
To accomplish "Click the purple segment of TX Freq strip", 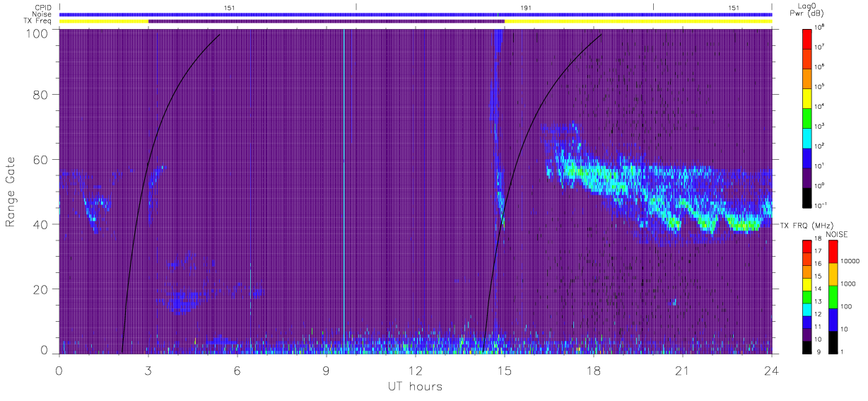I will click(327, 21).
